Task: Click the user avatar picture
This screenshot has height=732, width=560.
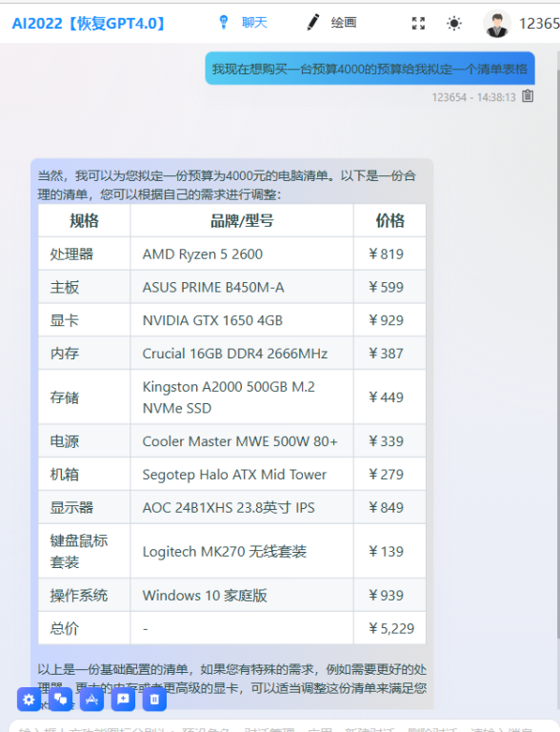Action: 497,23
